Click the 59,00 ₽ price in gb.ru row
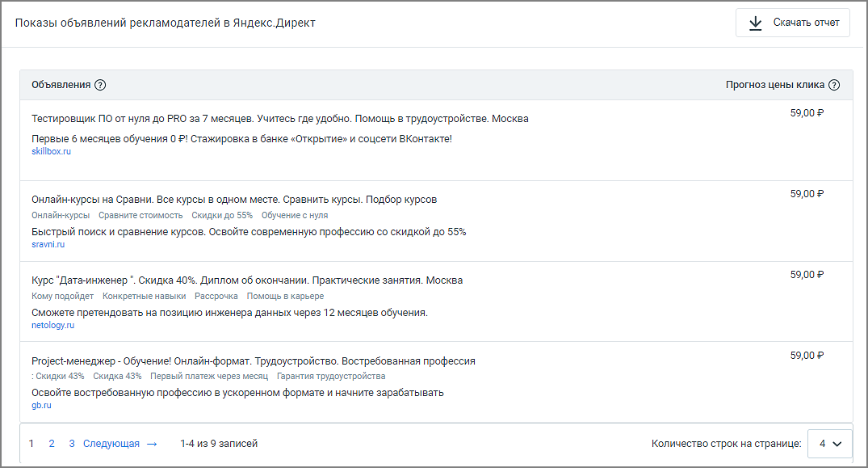This screenshot has width=868, height=468. tap(807, 356)
